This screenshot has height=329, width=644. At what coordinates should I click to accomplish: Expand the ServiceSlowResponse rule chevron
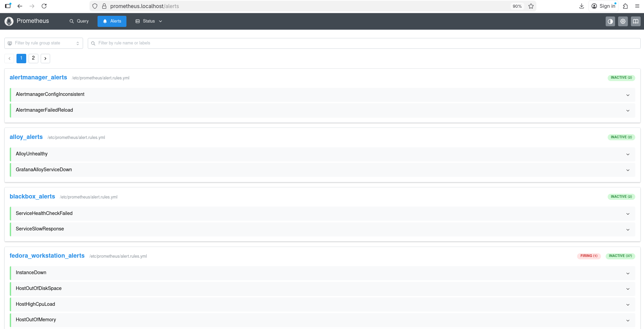(628, 230)
